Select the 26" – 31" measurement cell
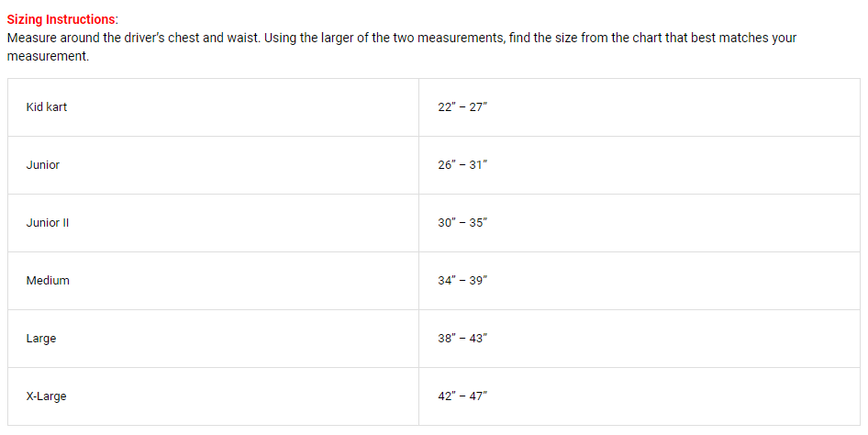This screenshot has width=868, height=435. (463, 165)
